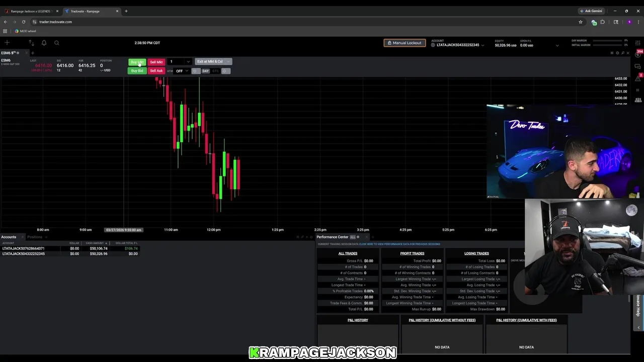The height and width of the screenshot is (362, 644).
Task: Select the GTC time-in-force option
Action: [x=215, y=71]
